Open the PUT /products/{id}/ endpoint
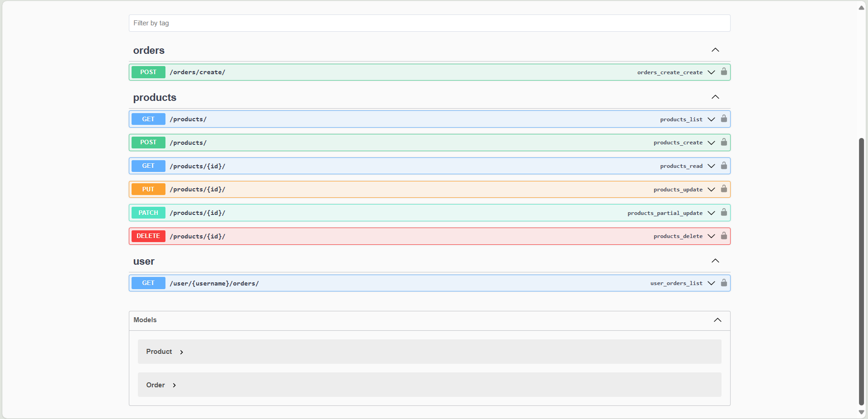 (429, 190)
